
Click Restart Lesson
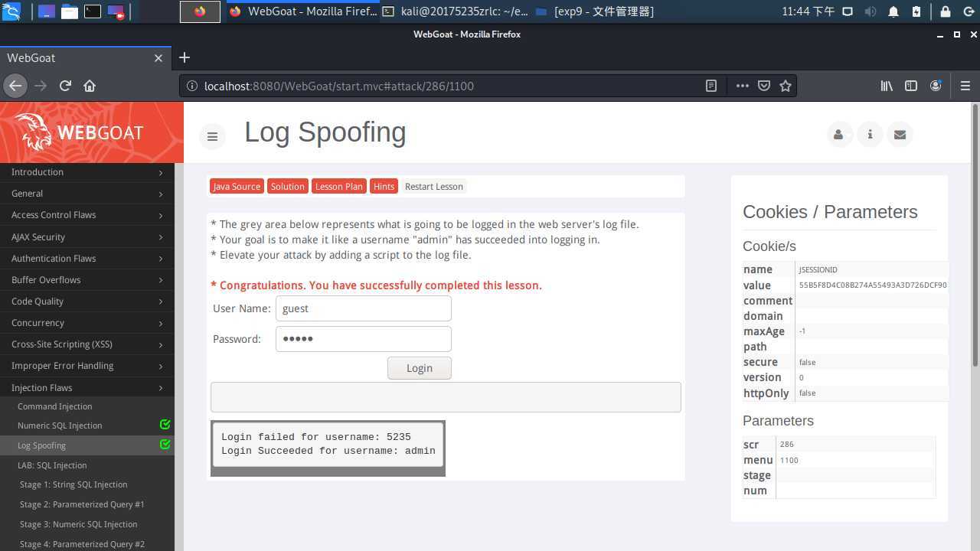click(434, 187)
